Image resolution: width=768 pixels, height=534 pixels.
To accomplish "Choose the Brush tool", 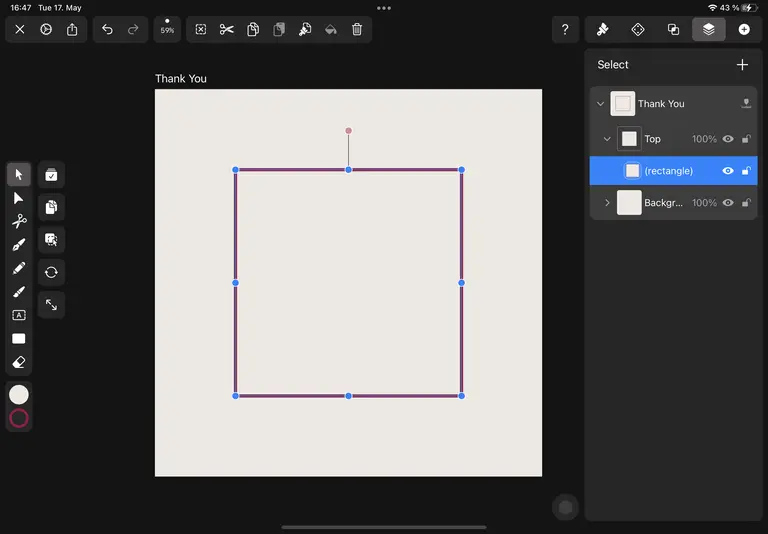I will pyautogui.click(x=19, y=291).
